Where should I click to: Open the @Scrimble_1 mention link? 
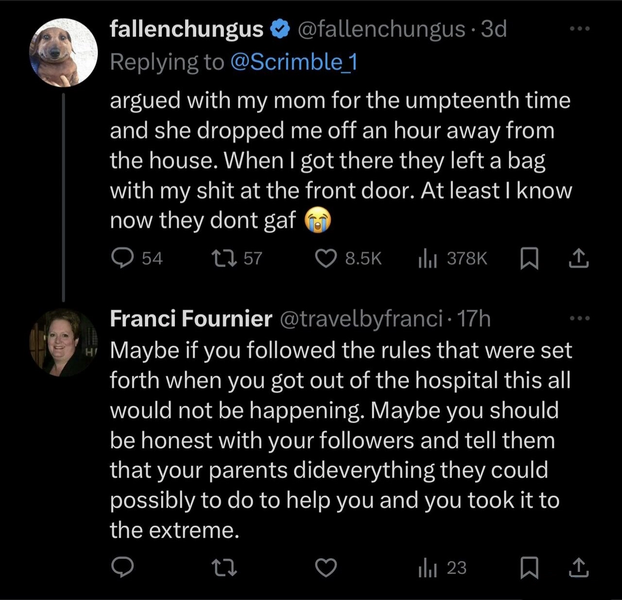(294, 62)
